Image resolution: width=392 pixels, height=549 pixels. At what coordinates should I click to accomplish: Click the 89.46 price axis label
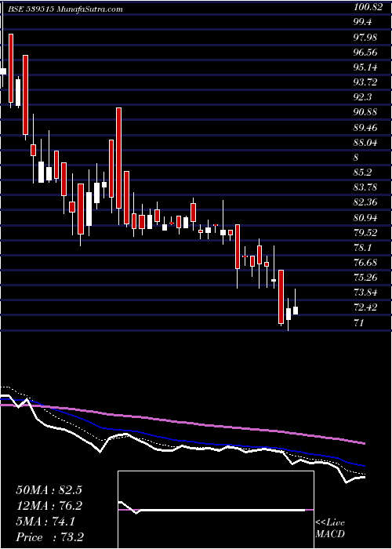pyautogui.click(x=365, y=127)
